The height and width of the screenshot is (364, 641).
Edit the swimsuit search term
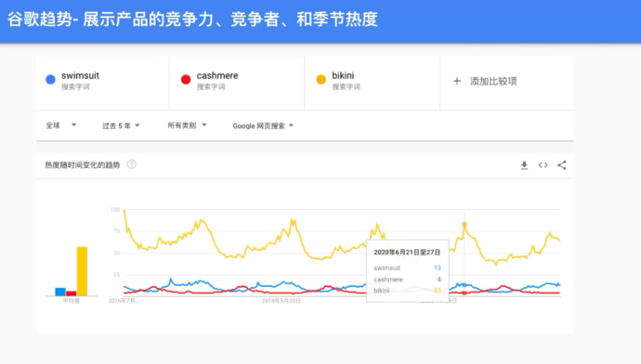(x=80, y=75)
